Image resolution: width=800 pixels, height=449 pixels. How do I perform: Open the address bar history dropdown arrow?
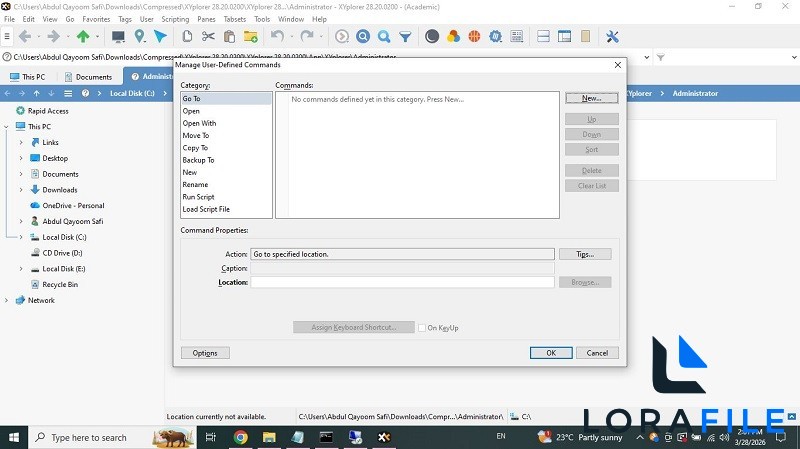click(x=647, y=57)
